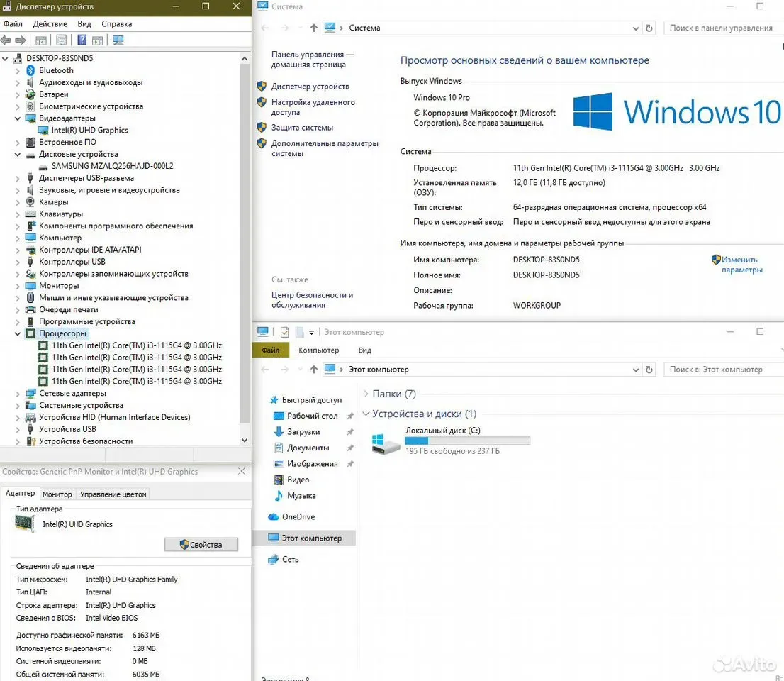Click the Камеры category in device tree
Image resolution: width=784 pixels, height=681 pixels.
(53, 202)
